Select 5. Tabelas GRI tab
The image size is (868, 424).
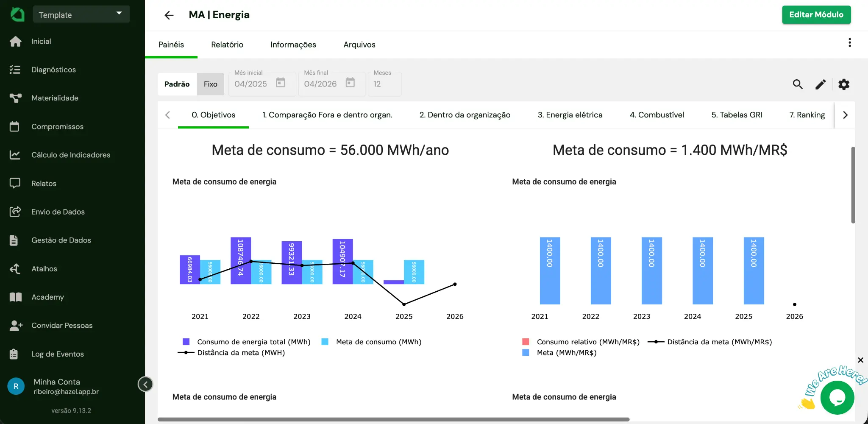[737, 115]
